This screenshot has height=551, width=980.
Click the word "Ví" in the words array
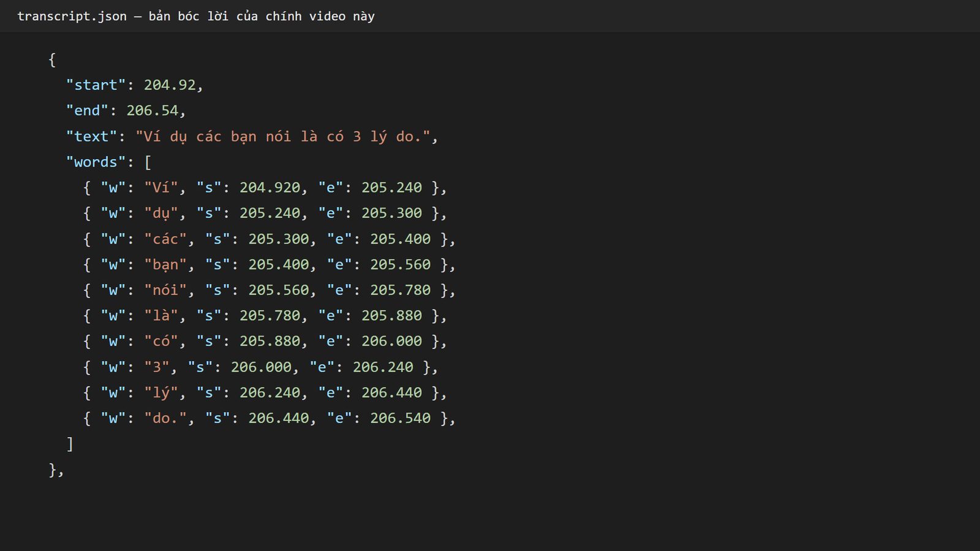coord(161,187)
